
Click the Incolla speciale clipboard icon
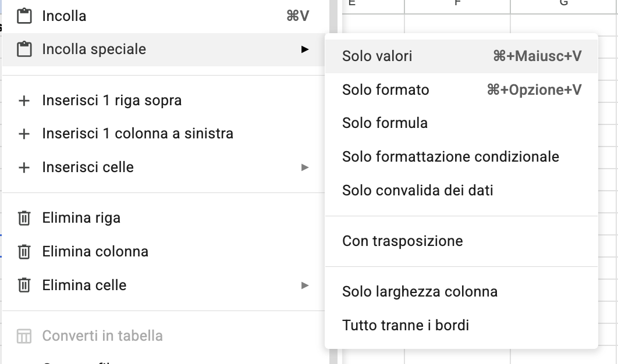(x=24, y=49)
